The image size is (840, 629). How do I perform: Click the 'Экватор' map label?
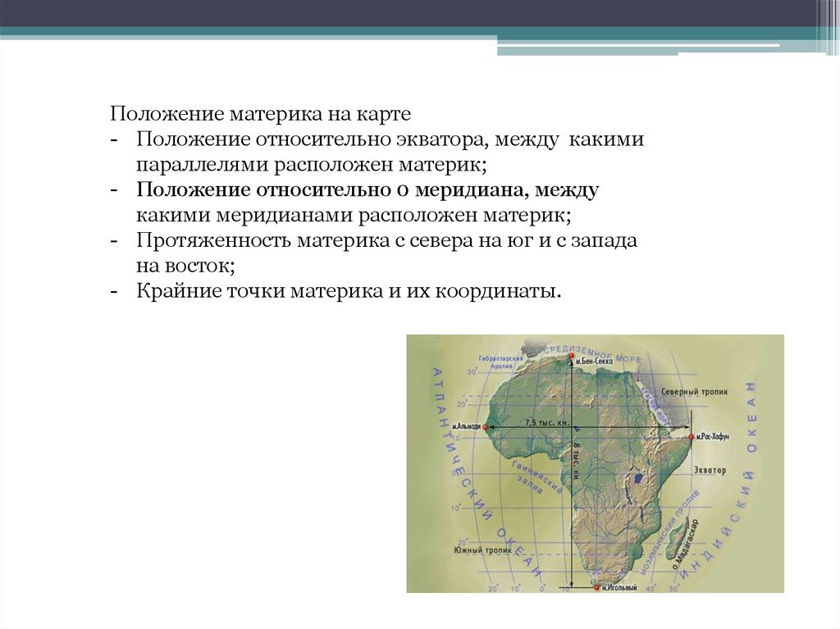(x=710, y=470)
